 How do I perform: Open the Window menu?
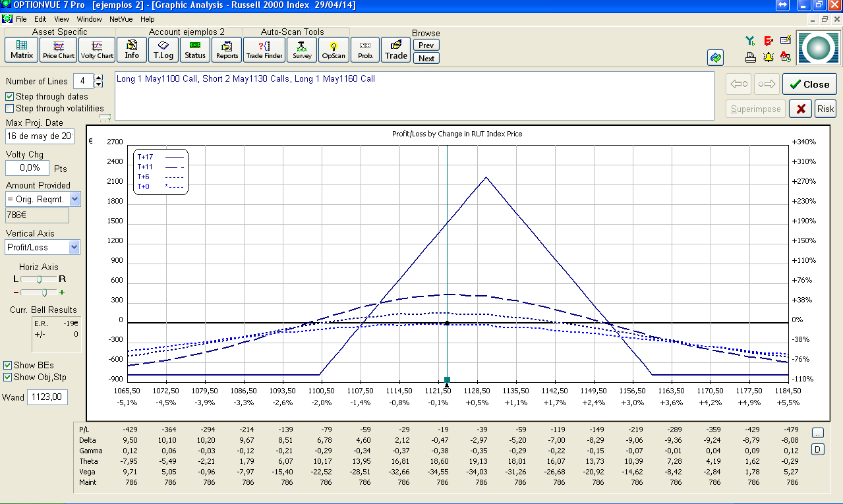pyautogui.click(x=89, y=19)
